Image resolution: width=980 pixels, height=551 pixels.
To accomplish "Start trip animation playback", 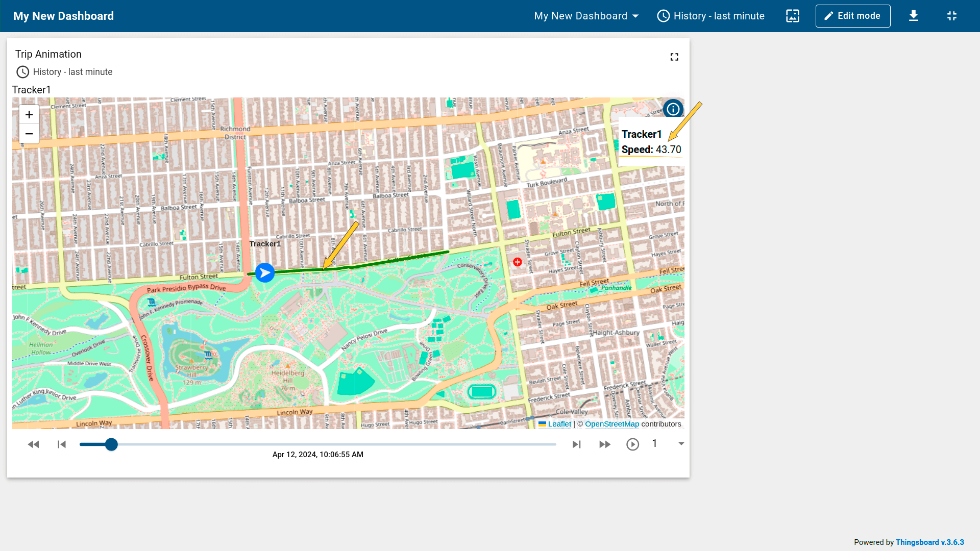I will [632, 444].
